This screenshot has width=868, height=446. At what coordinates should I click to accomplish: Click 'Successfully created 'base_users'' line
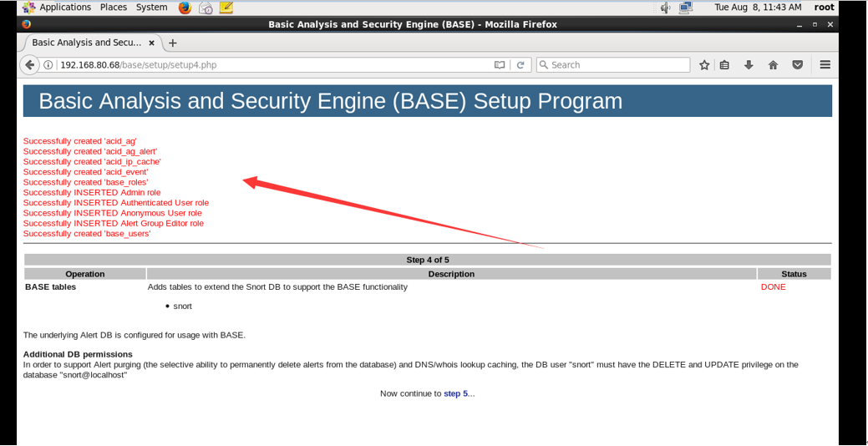[87, 234]
